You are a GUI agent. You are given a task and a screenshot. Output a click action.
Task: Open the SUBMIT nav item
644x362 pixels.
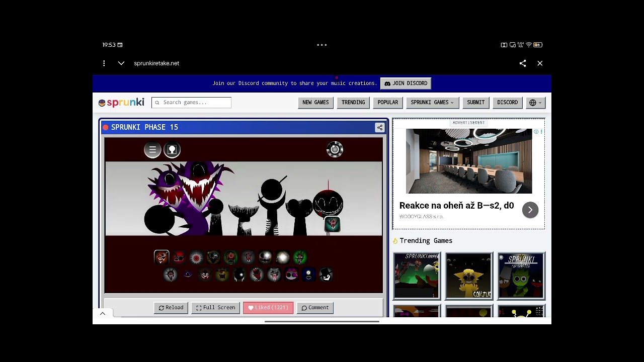475,103
